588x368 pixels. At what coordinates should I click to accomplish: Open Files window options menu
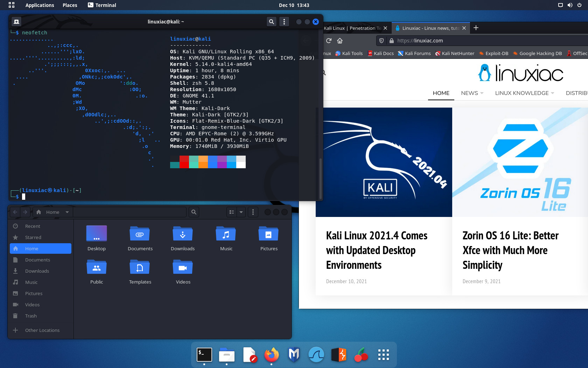tap(253, 212)
